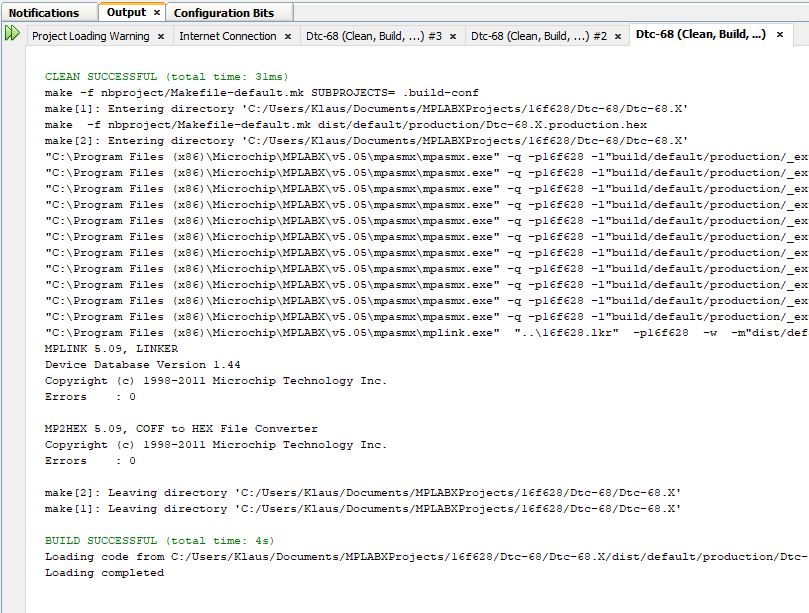Switch to the Internet Connection tab
809x613 pixels.
[x=227, y=36]
